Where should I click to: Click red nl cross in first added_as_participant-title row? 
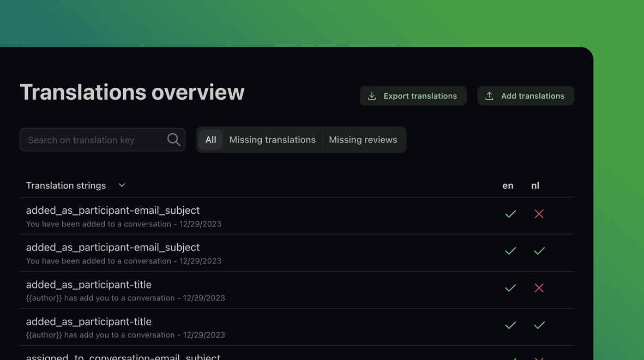[539, 288]
